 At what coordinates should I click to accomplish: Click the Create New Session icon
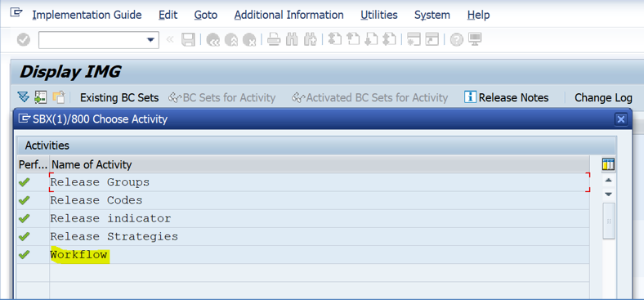pos(414,39)
